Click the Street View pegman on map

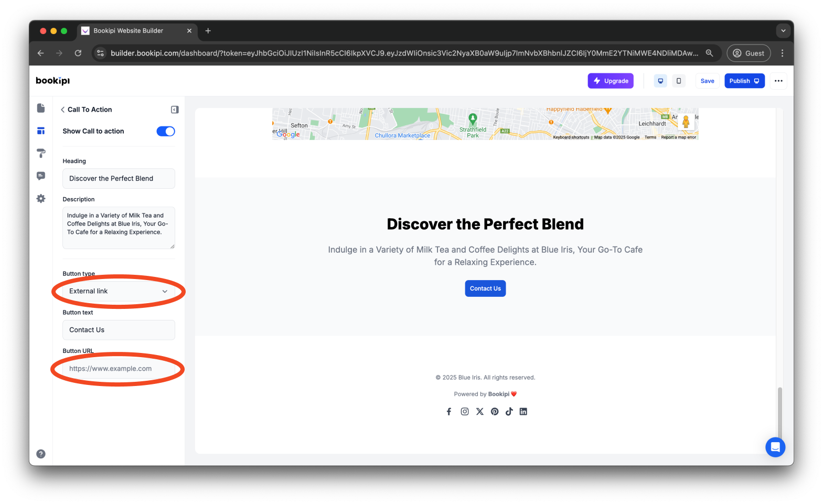[x=686, y=122]
